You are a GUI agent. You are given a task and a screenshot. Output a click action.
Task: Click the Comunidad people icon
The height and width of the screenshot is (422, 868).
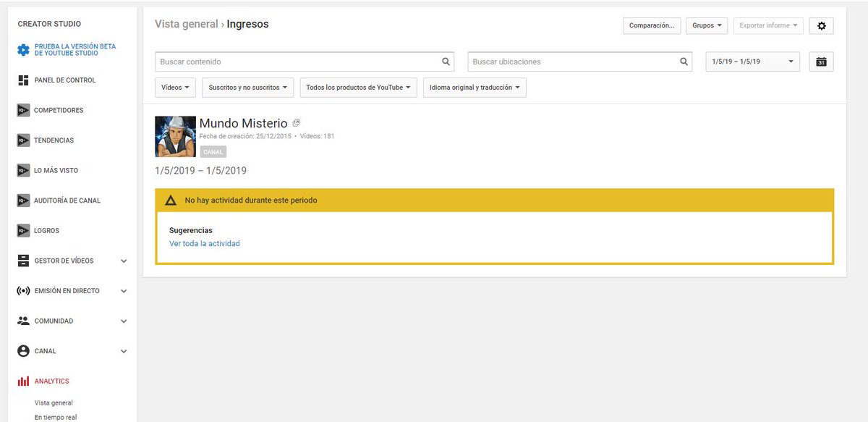pyautogui.click(x=23, y=321)
